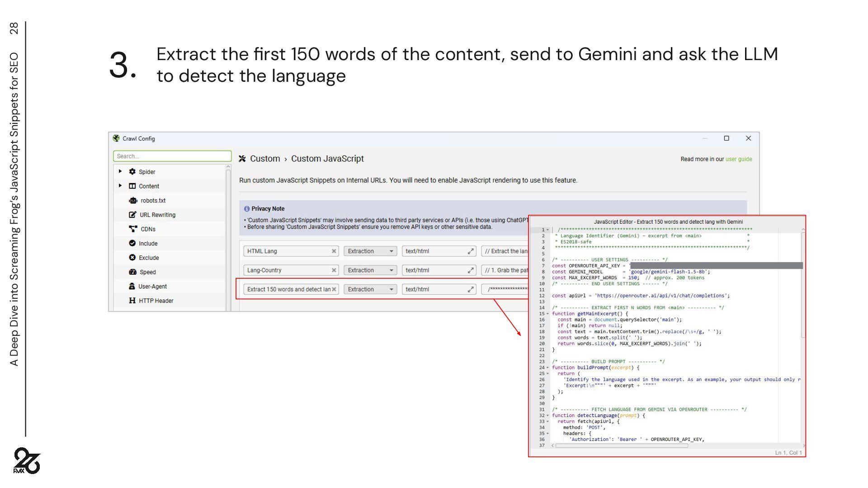Click the Include checkmark icon
Viewport: 868px width, 488px height.
pyautogui.click(x=132, y=243)
